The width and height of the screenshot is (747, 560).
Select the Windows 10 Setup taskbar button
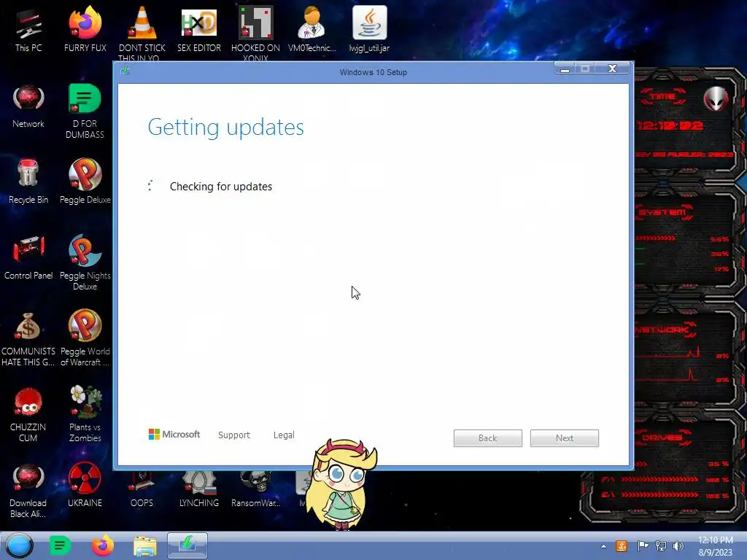pos(187,545)
